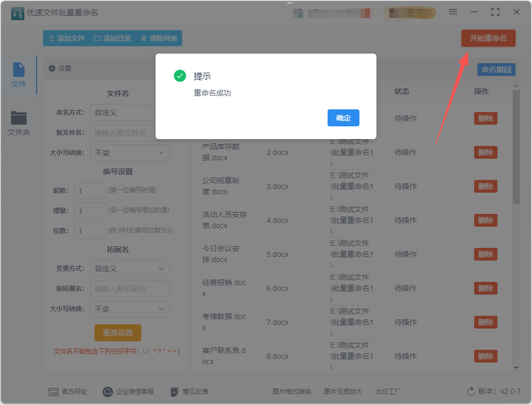The image size is (532, 405).
Task: Click the 位数 number field
Action: point(90,231)
